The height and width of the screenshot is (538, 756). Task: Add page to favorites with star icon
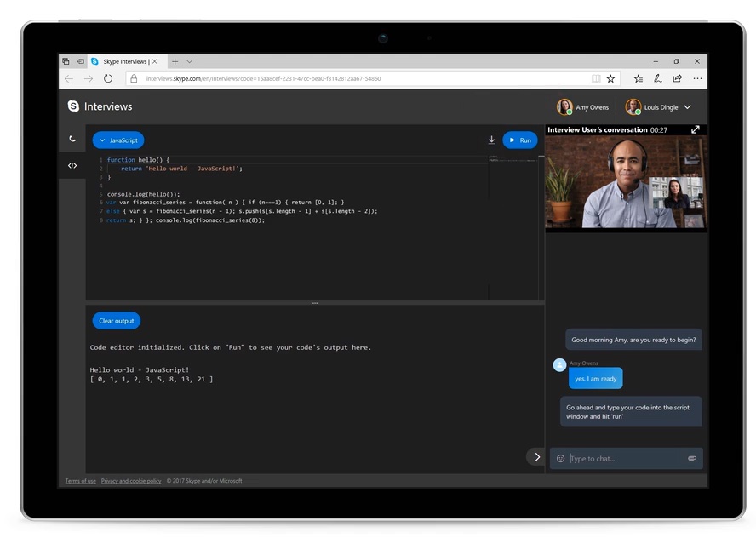[611, 78]
